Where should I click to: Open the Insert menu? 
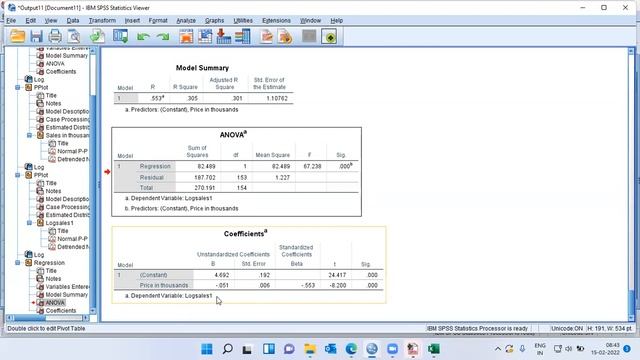132,20
